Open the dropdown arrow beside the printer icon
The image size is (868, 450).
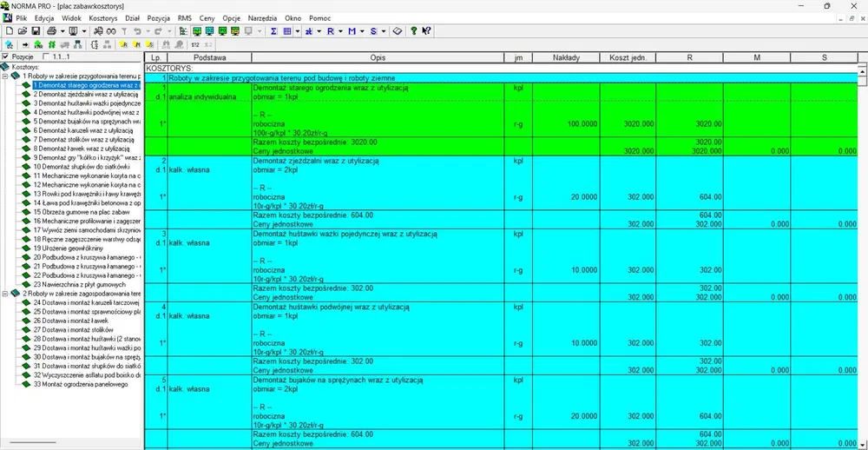coord(62,31)
